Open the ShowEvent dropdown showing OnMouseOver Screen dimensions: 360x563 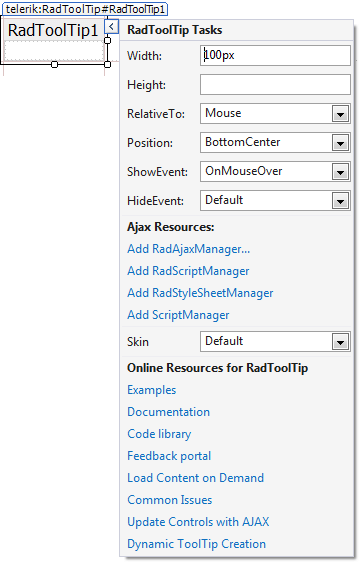(340, 172)
